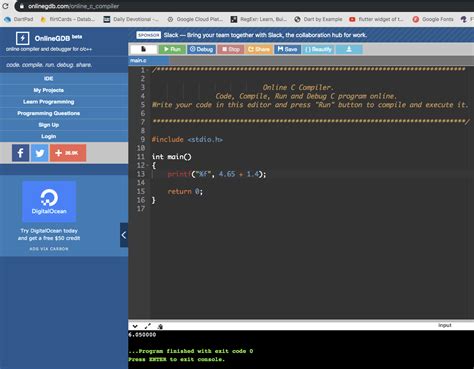Image resolution: width=474 pixels, height=369 pixels.
Task: Click the console output 6.050000
Action: pyautogui.click(x=142, y=335)
